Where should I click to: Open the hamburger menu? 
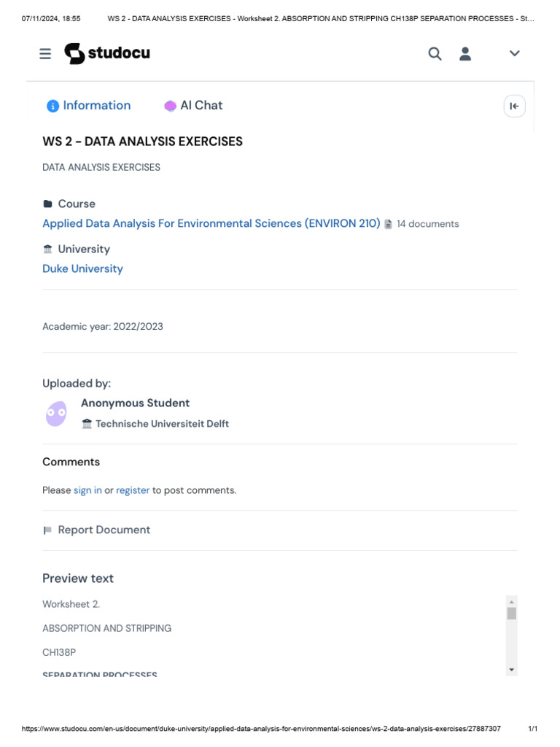(x=45, y=54)
